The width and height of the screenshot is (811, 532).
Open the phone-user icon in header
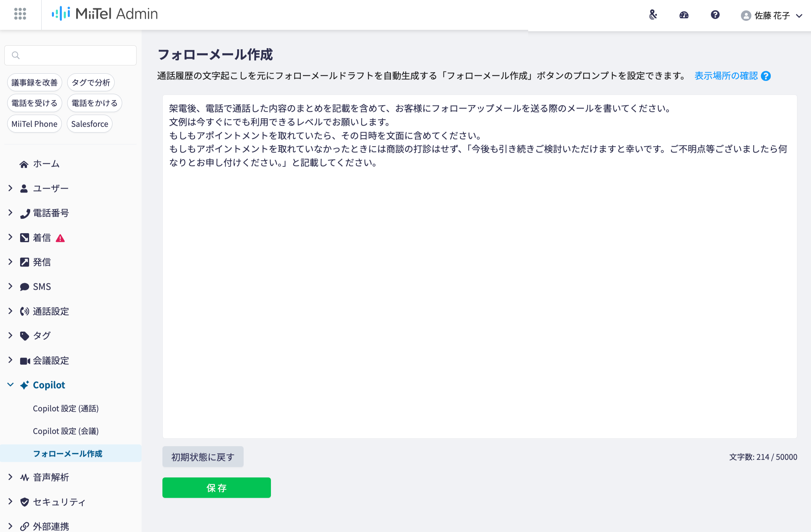click(x=653, y=15)
